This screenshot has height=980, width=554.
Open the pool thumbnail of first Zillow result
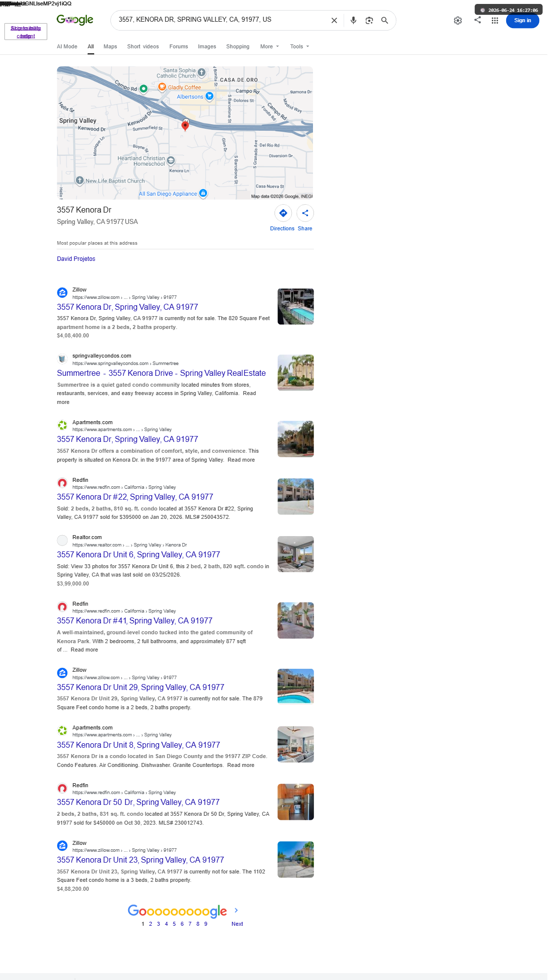(x=296, y=306)
